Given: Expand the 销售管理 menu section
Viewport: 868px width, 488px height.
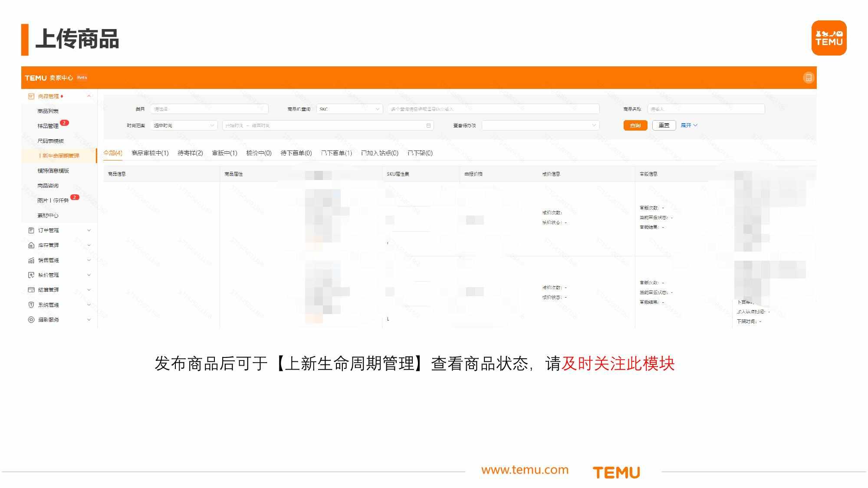Looking at the screenshot, I should 89,260.
